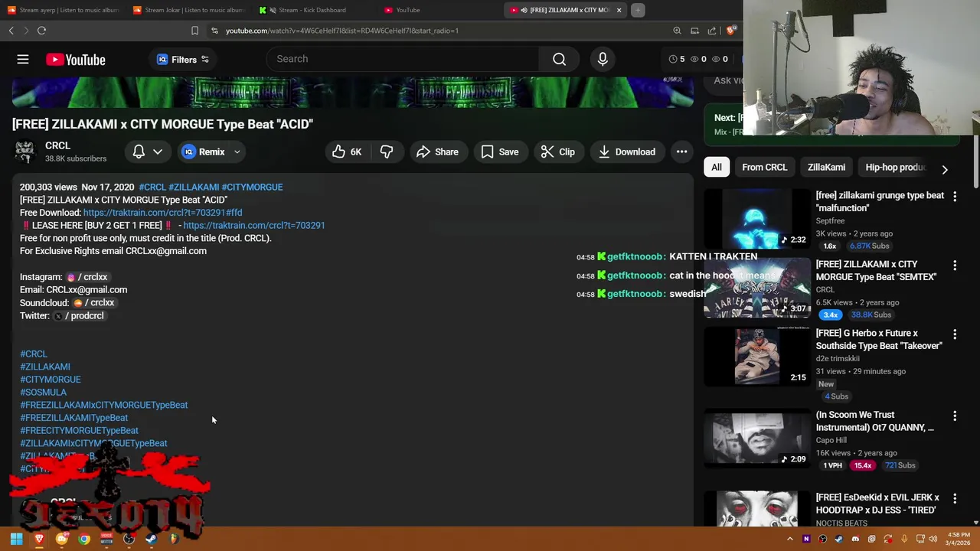Open Free Download traktrain link
This screenshot has height=551, width=980.
point(162,213)
